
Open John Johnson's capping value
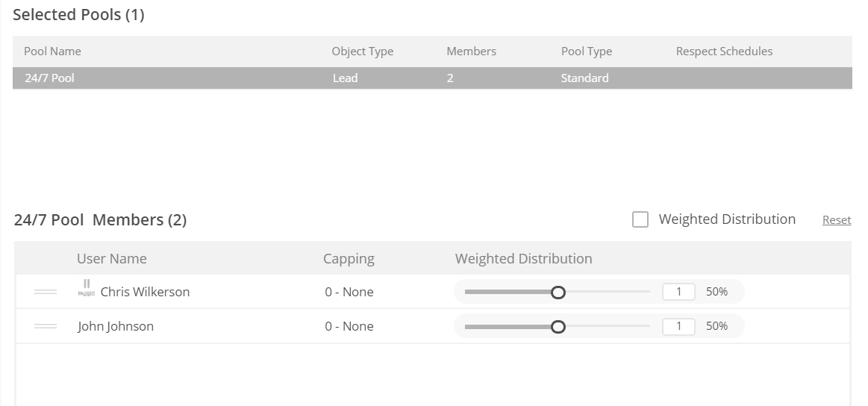(x=349, y=326)
